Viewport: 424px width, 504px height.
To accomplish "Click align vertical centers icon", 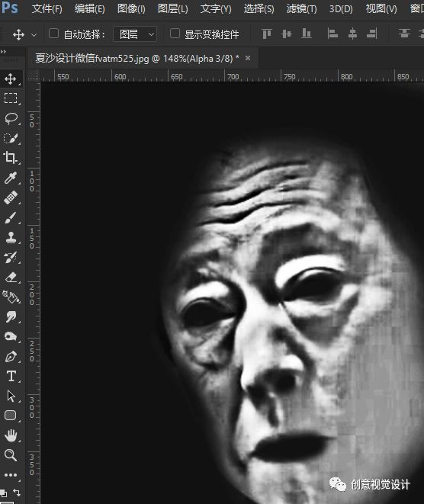I will click(287, 34).
